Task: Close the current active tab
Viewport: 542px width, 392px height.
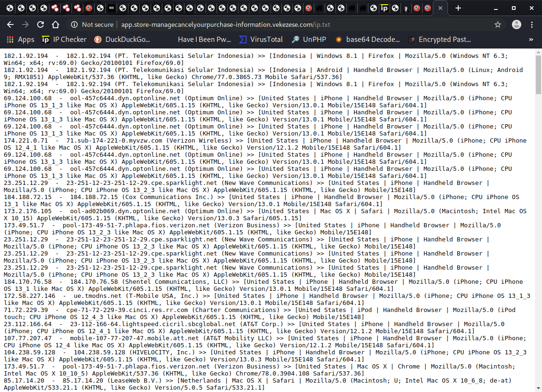Action: tap(440, 8)
